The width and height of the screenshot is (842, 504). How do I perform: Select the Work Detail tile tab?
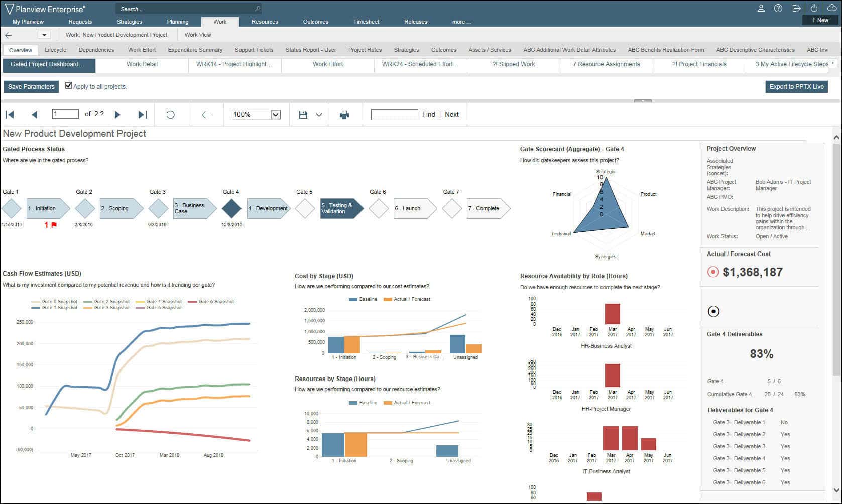click(142, 64)
